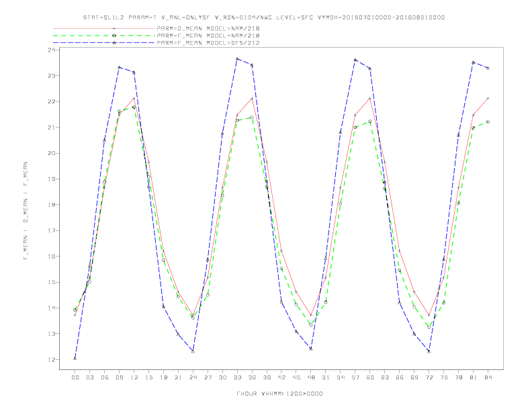Click y-axis tick label 23
The image size is (532, 411).
(x=51, y=76)
